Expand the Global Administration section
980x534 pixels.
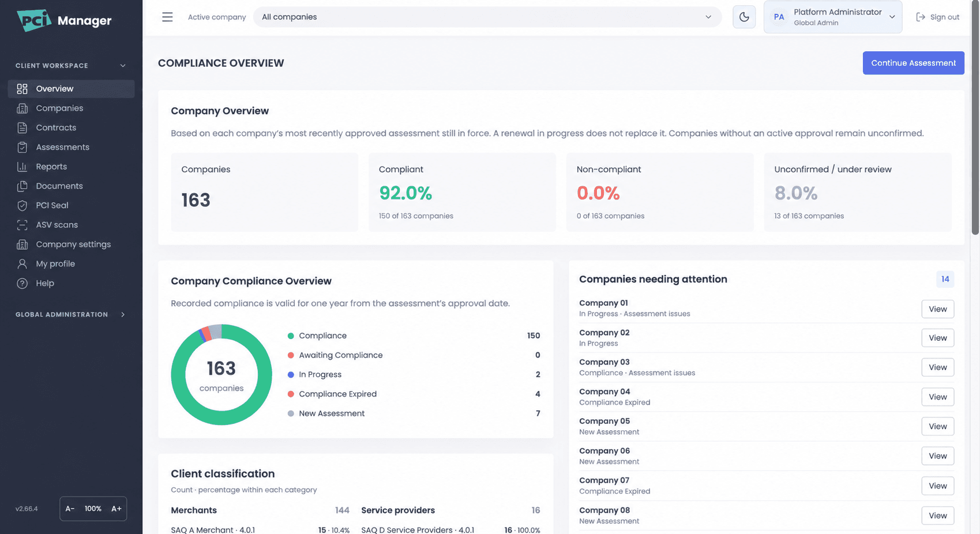coord(71,314)
